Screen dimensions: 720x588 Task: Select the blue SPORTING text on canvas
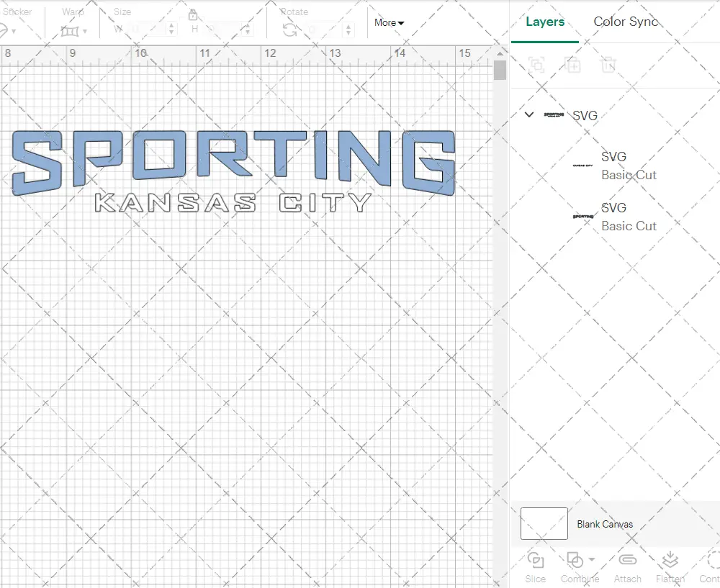(x=233, y=163)
